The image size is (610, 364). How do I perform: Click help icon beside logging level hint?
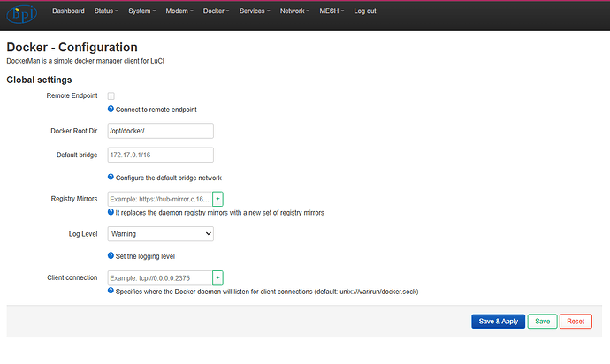click(x=111, y=255)
